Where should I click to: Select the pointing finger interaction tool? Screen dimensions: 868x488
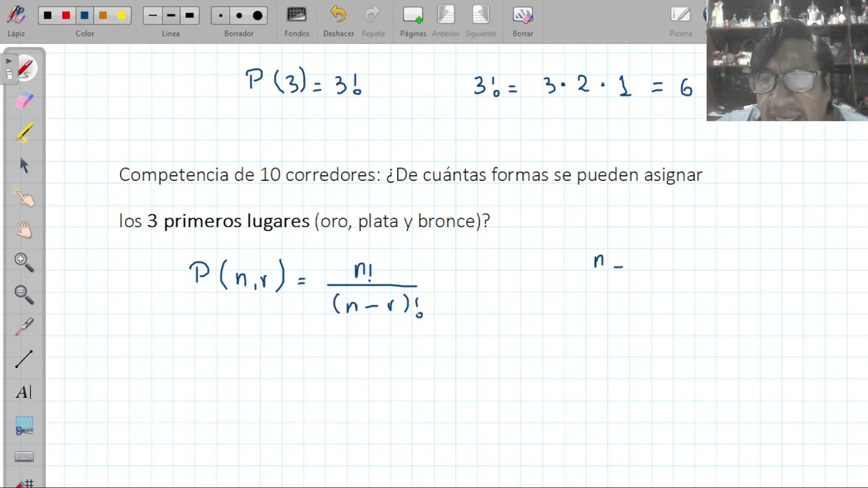click(24, 197)
